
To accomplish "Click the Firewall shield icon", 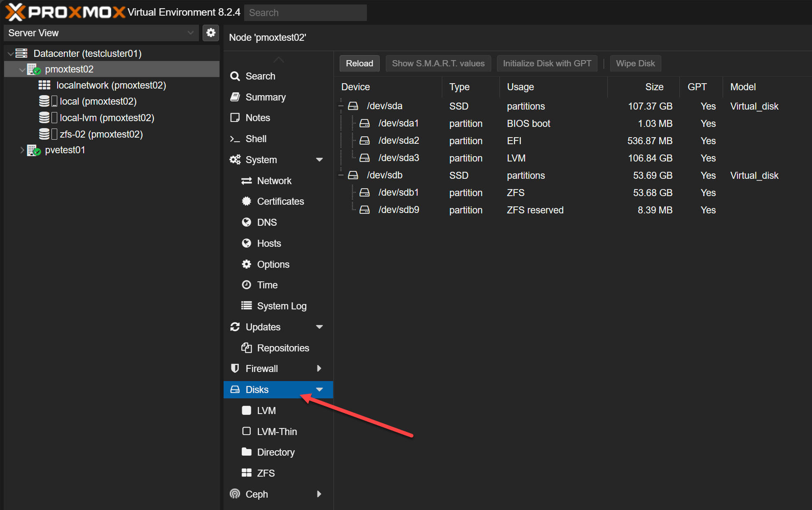I will click(x=235, y=368).
